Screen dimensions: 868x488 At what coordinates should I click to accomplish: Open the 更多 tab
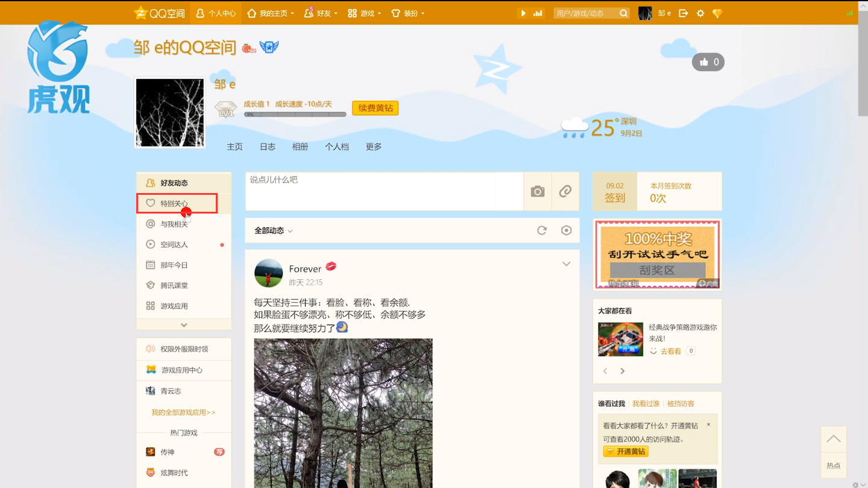coord(374,147)
